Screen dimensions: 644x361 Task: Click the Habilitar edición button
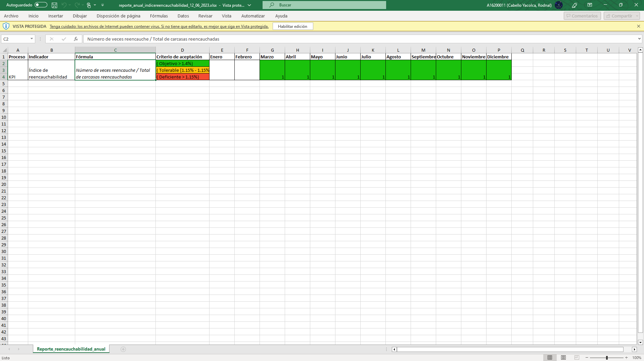tap(292, 27)
